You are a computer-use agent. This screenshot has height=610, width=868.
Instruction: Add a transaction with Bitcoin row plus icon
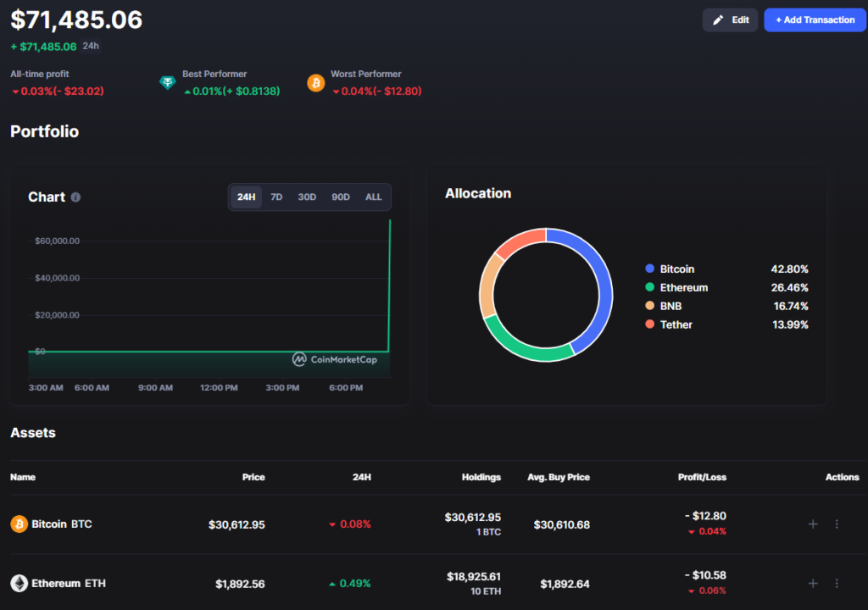coord(813,524)
